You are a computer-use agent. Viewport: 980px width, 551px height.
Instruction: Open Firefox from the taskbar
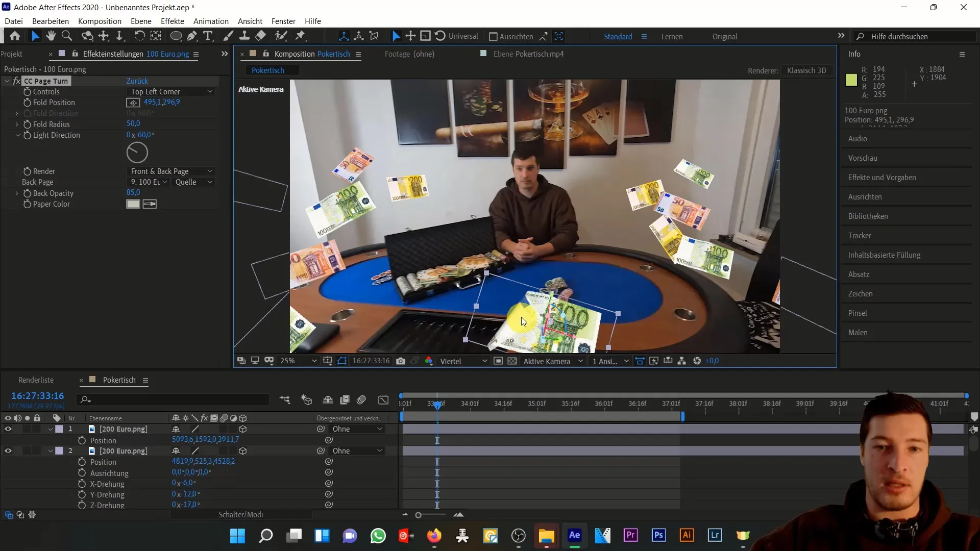434,535
